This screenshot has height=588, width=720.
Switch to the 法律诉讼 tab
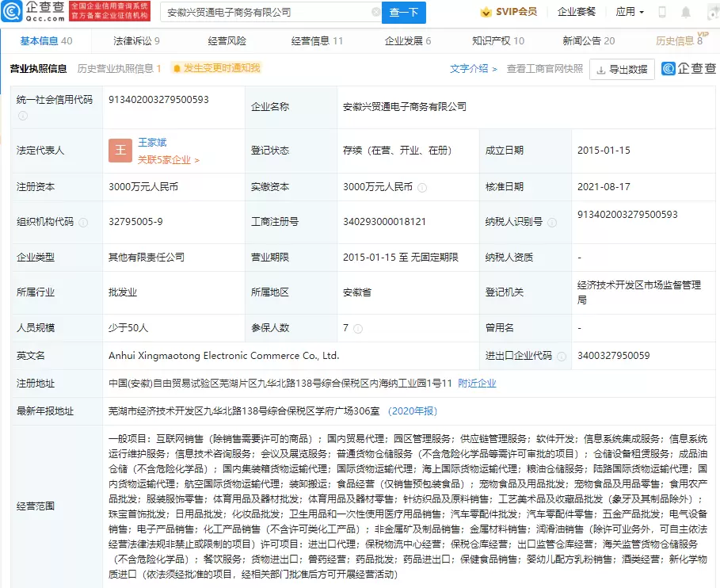point(136,41)
